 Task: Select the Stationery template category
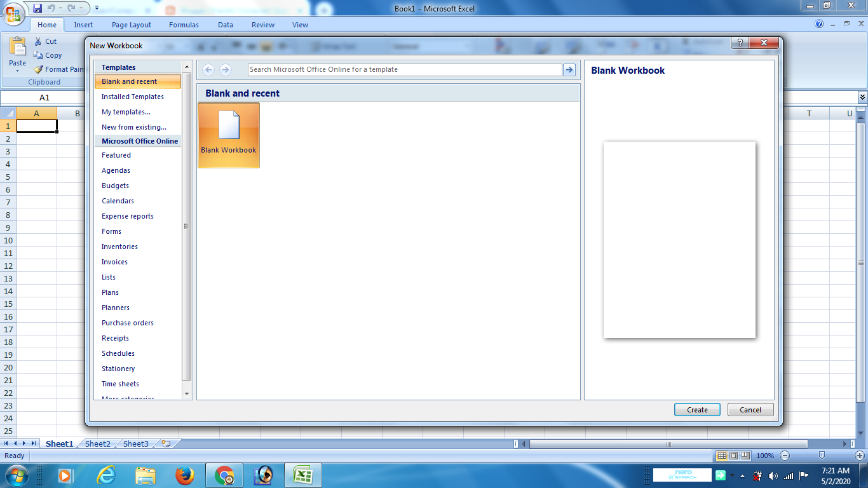click(x=137, y=369)
